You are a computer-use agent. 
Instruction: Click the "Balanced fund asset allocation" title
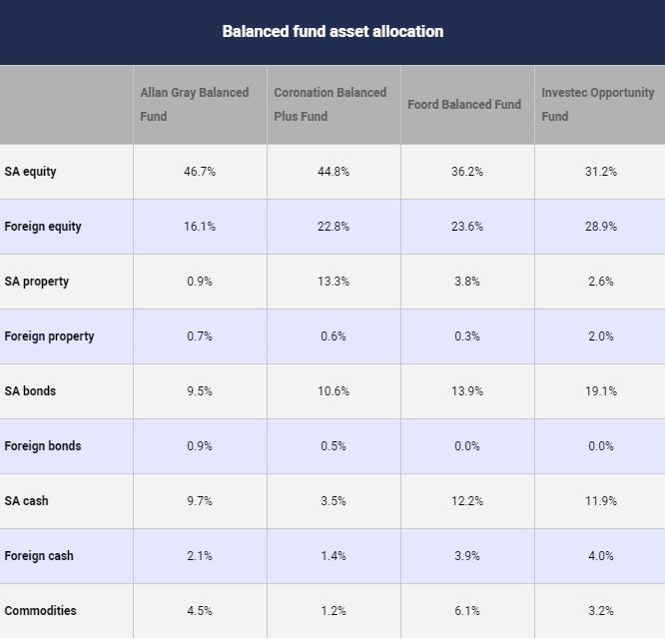332,32
